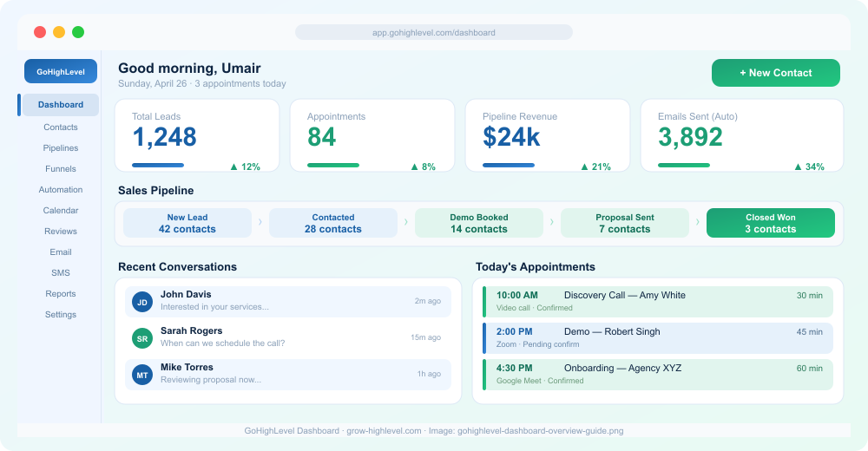Open the 2:00 PM Demo appointment
868x451 pixels.
point(658,338)
